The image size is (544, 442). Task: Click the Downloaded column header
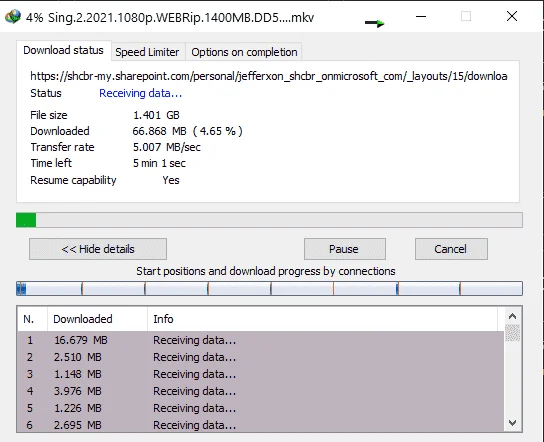(97, 319)
